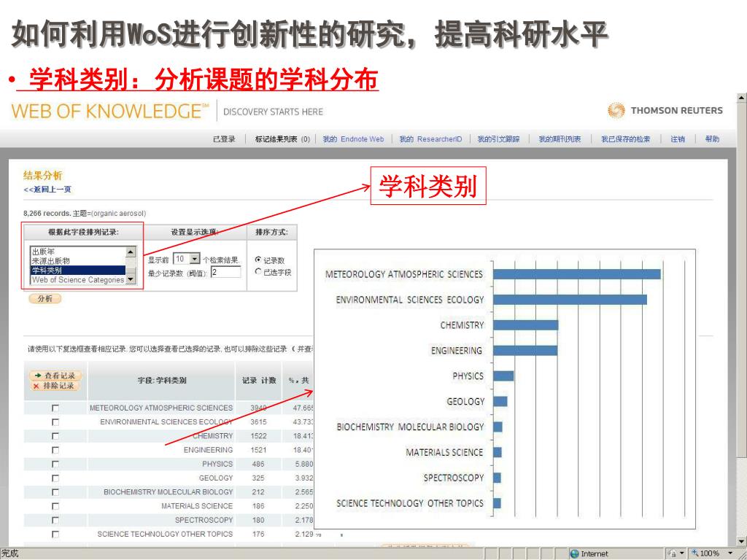The image size is (747, 560).
Task: Open 标记结果列表 marked list
Action: click(x=282, y=139)
